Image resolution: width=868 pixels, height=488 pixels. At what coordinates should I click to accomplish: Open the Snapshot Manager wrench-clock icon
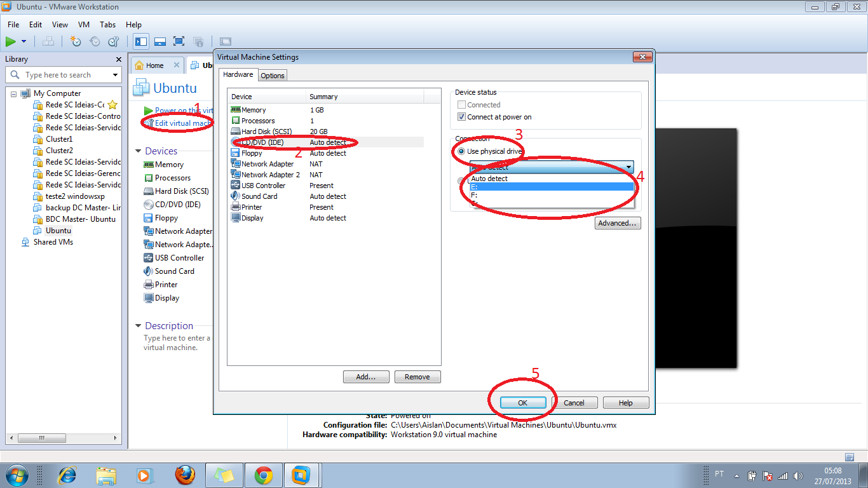[x=114, y=41]
